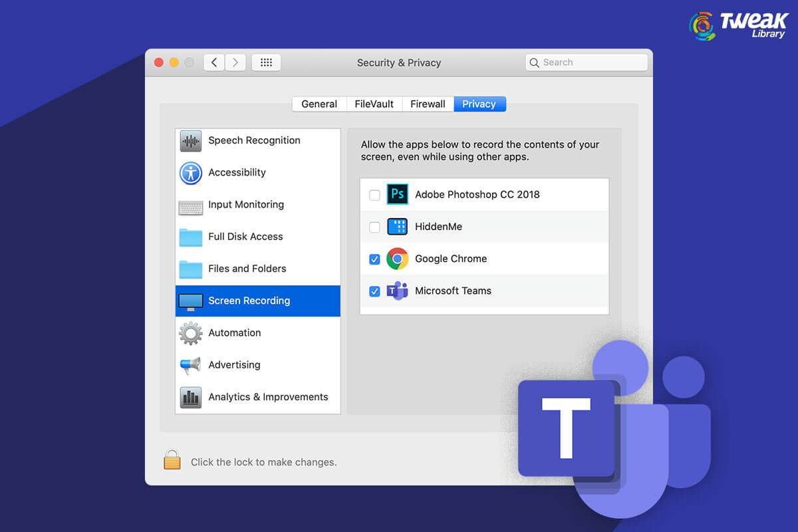Open the FileVault tab
Screen dimensions: 798x532
pos(374,104)
